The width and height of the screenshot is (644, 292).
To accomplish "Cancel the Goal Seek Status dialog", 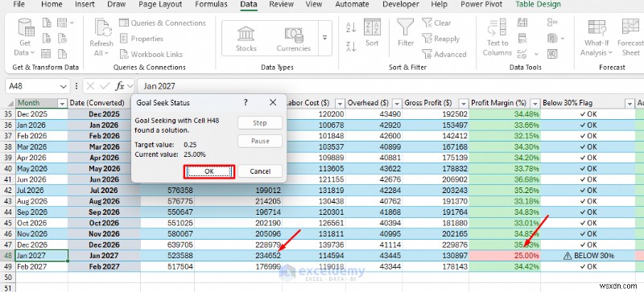I will [260, 171].
